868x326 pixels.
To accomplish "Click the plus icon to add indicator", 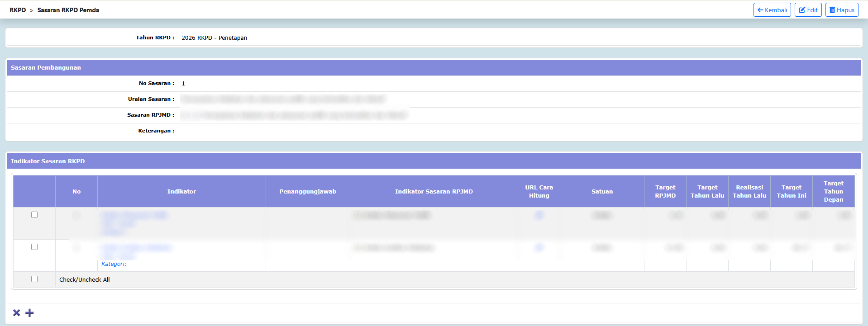I will click(30, 313).
